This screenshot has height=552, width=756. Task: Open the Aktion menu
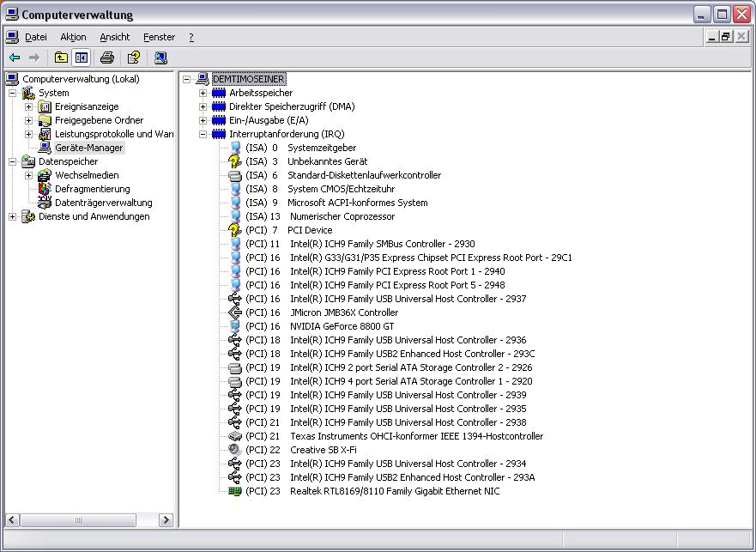pos(73,37)
